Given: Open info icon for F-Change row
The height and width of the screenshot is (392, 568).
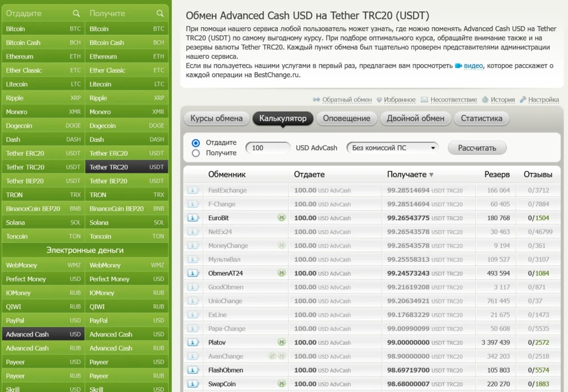Looking at the screenshot, I should point(193,204).
